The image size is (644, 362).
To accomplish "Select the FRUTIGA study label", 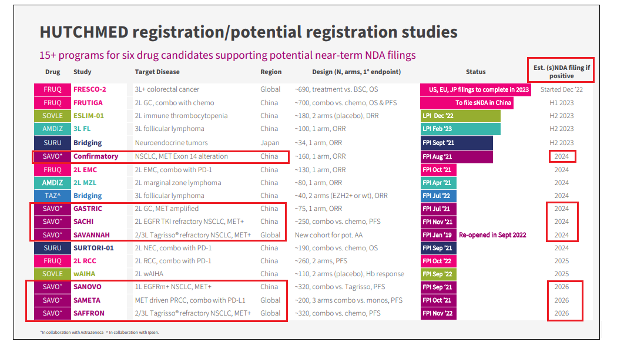I will coord(88,103).
